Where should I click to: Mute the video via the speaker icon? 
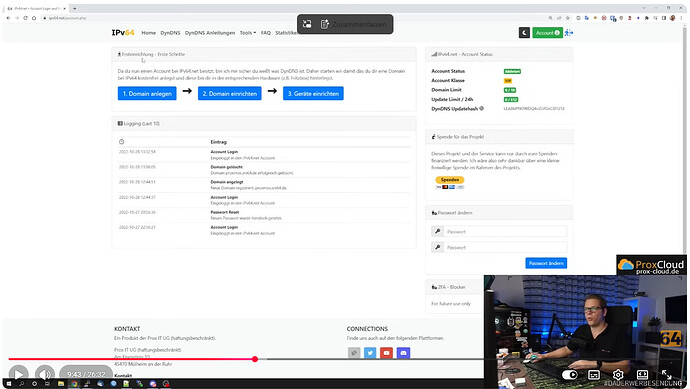point(45,375)
